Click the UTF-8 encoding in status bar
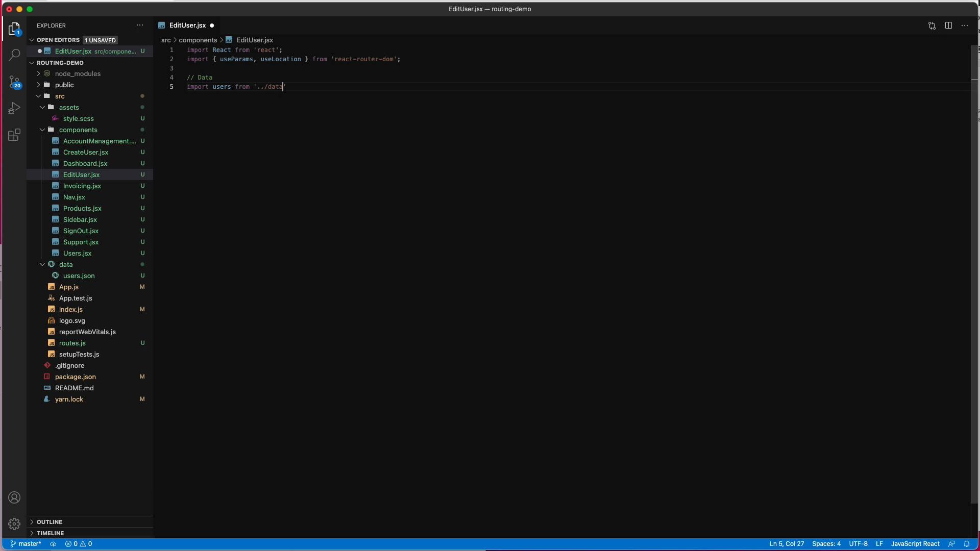The width and height of the screenshot is (980, 551). point(858,543)
